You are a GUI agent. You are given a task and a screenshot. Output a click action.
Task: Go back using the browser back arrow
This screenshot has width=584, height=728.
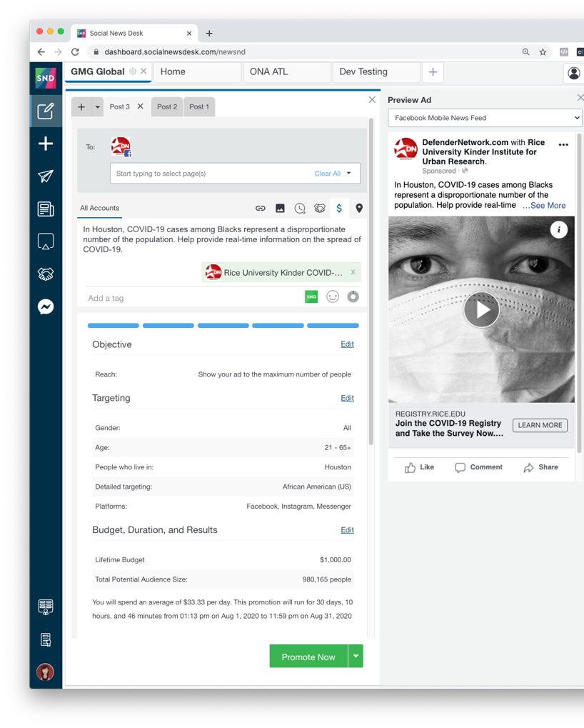point(41,52)
